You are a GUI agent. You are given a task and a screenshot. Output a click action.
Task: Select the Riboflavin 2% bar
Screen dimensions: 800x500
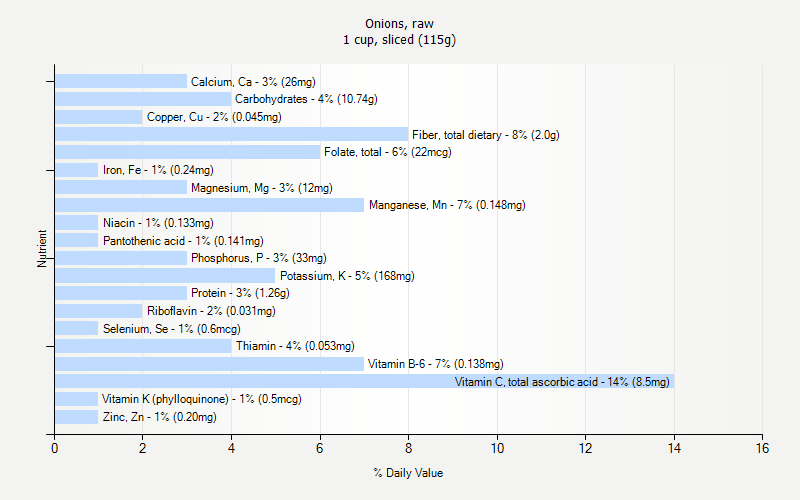click(x=98, y=311)
